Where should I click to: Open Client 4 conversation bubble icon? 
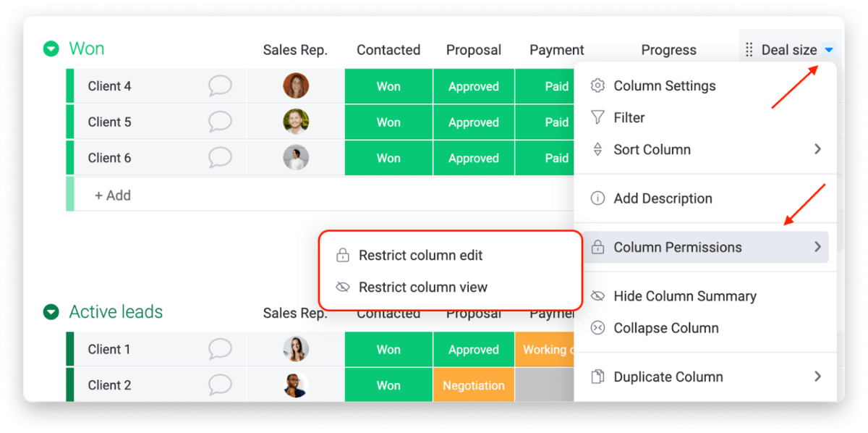coord(220,86)
